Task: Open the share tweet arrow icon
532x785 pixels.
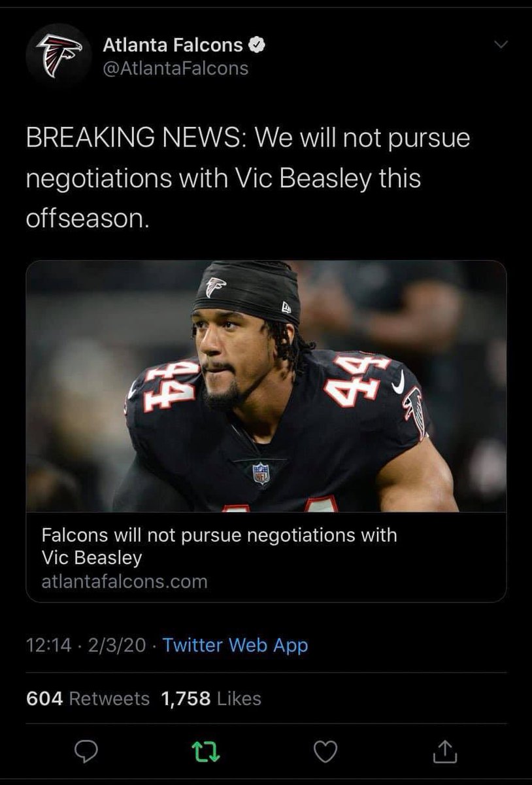Action: tap(444, 752)
